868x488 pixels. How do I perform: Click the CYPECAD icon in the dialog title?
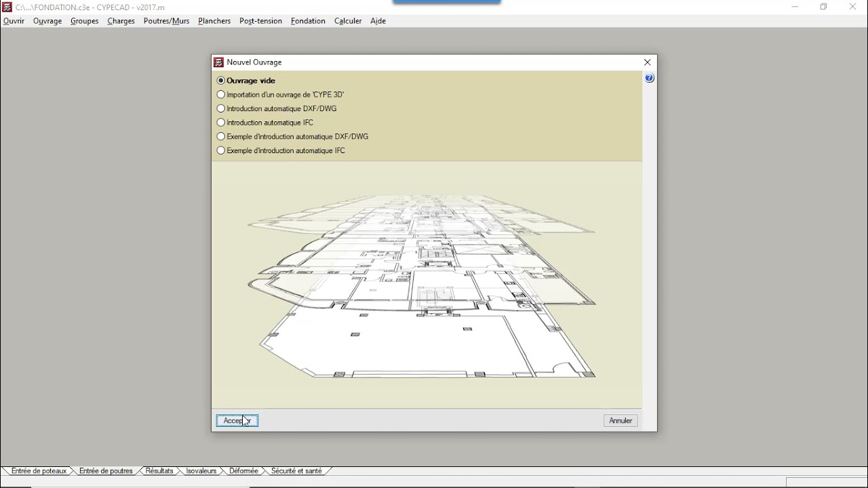click(x=219, y=62)
